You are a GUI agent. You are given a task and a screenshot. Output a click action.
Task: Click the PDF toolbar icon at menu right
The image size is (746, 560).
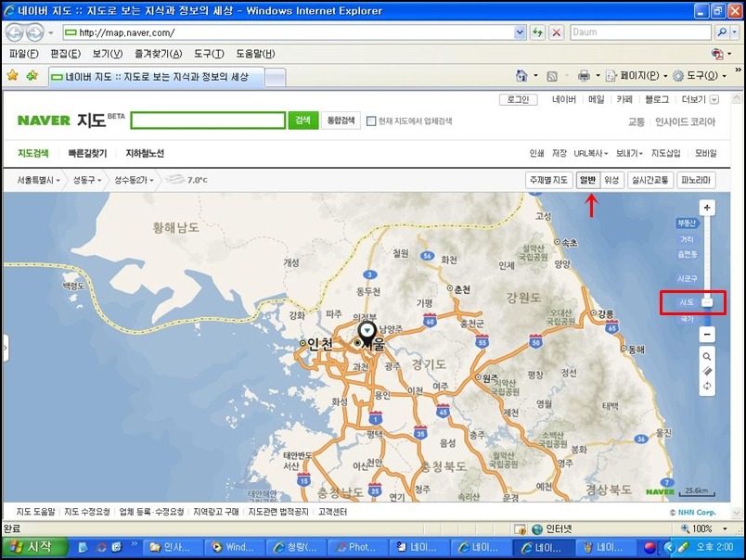point(717,54)
